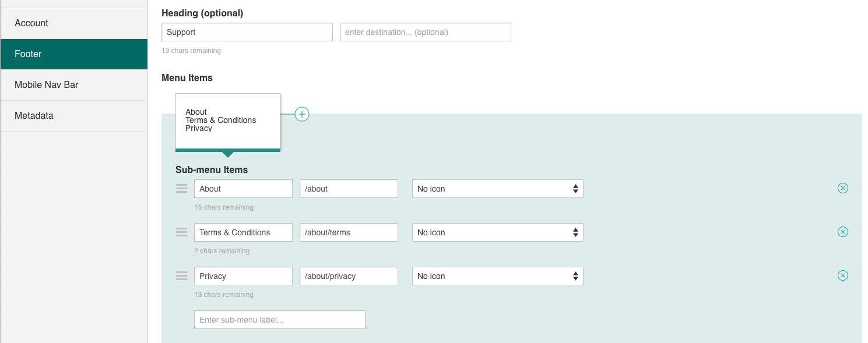Click the /about/terms path field
This screenshot has width=868, height=343.
point(349,232)
